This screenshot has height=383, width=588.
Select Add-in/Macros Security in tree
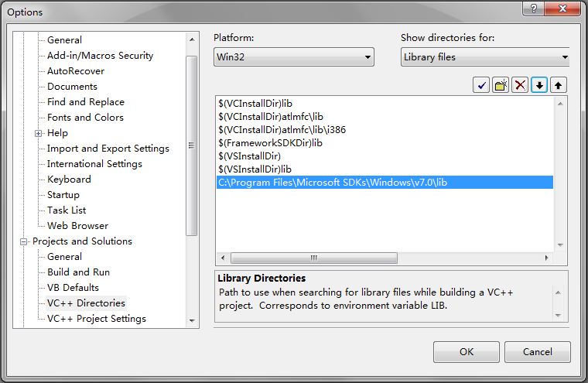tap(100, 56)
